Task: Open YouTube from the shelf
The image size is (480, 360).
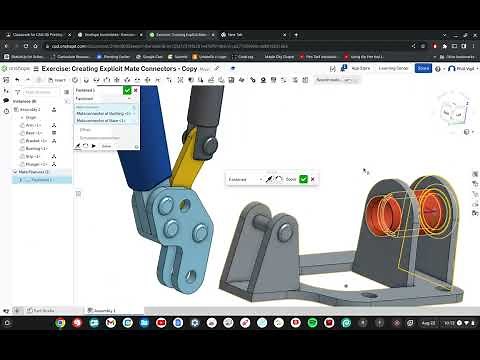Action: tap(161, 323)
